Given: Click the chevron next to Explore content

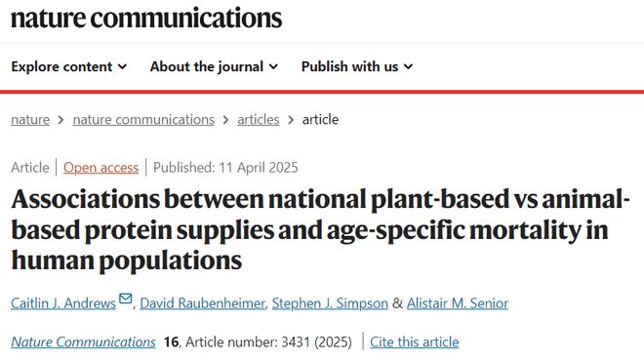Looking at the screenshot, I should pos(122,66).
